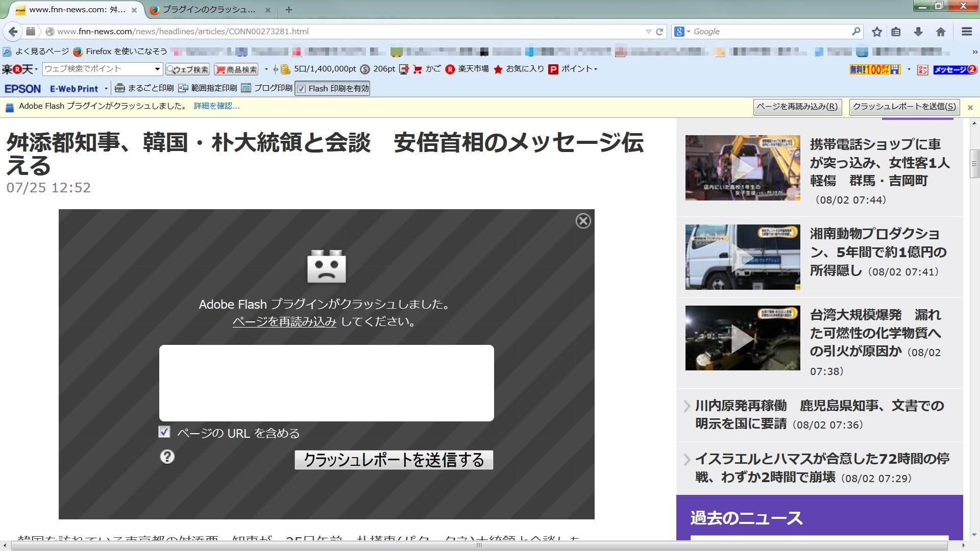Go to the Firefox home page icon
The width and height of the screenshot is (980, 551).
(941, 32)
